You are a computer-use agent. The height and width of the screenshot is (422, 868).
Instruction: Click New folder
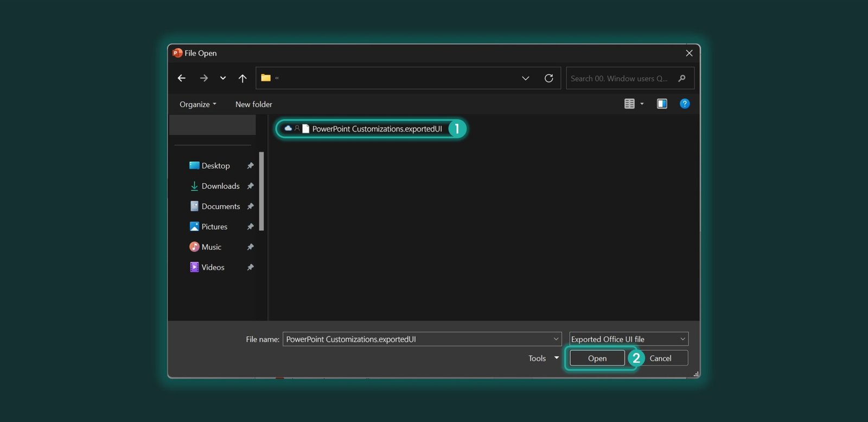(254, 104)
